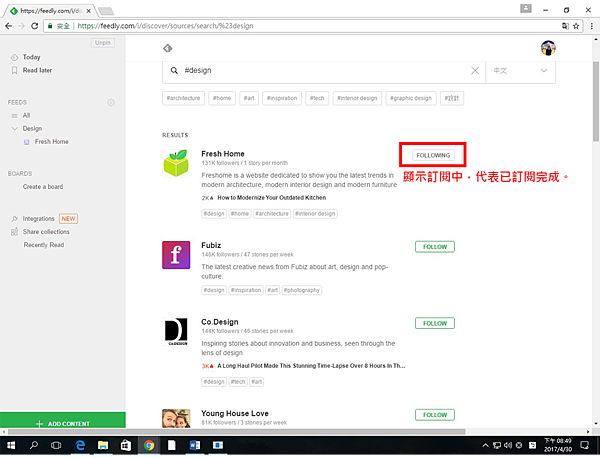Show hidden tray icons chevron
The width and height of the screenshot is (600, 458).
[x=485, y=445]
